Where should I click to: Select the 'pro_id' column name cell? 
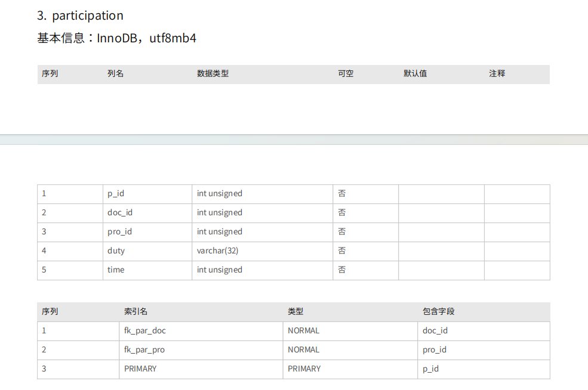tap(120, 232)
